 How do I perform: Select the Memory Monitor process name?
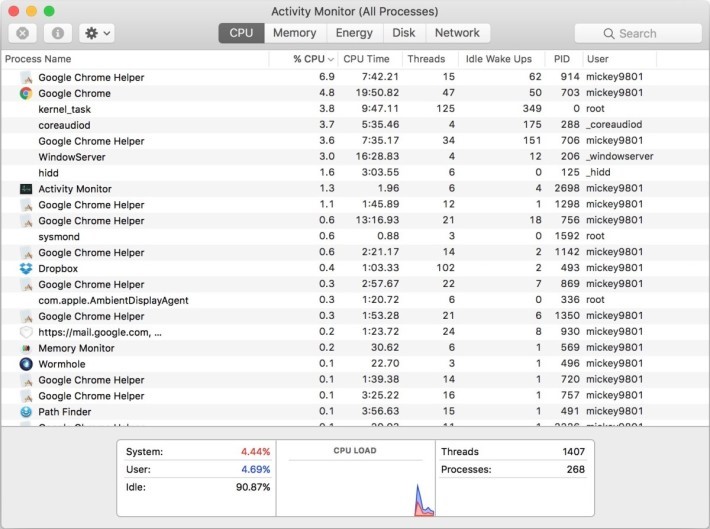(x=76, y=348)
